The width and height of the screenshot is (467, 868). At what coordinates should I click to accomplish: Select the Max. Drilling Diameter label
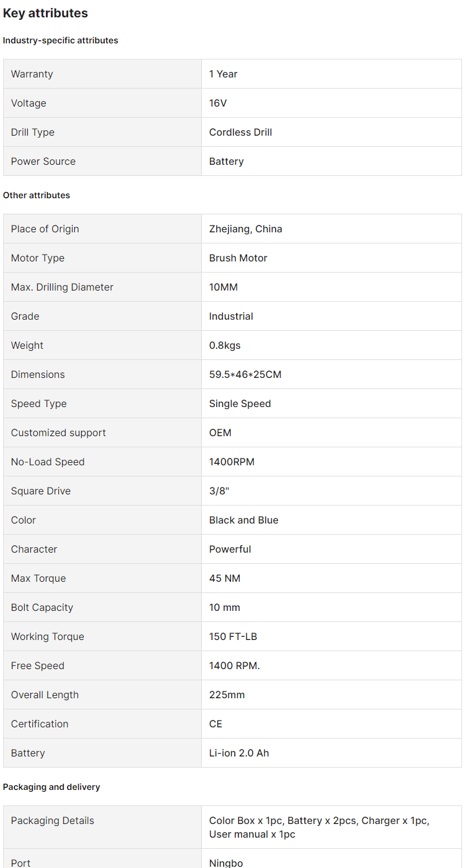tap(62, 287)
